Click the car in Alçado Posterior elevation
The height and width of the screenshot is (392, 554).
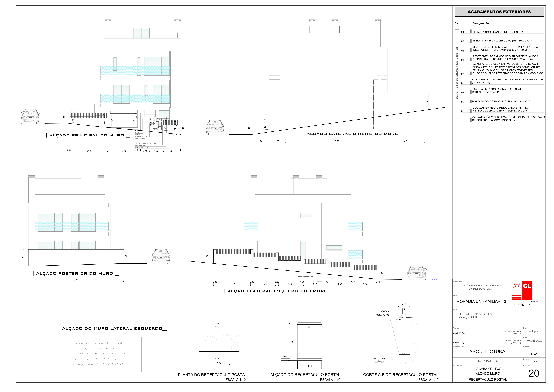pos(161,257)
